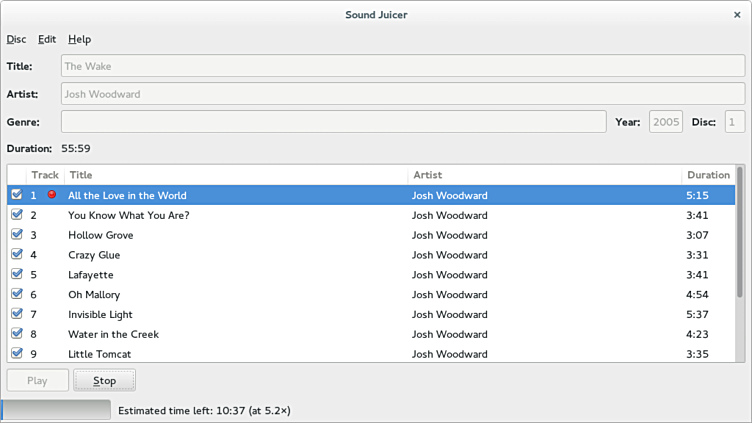Open the Edit menu
This screenshot has height=423, width=752.
pyautogui.click(x=47, y=39)
